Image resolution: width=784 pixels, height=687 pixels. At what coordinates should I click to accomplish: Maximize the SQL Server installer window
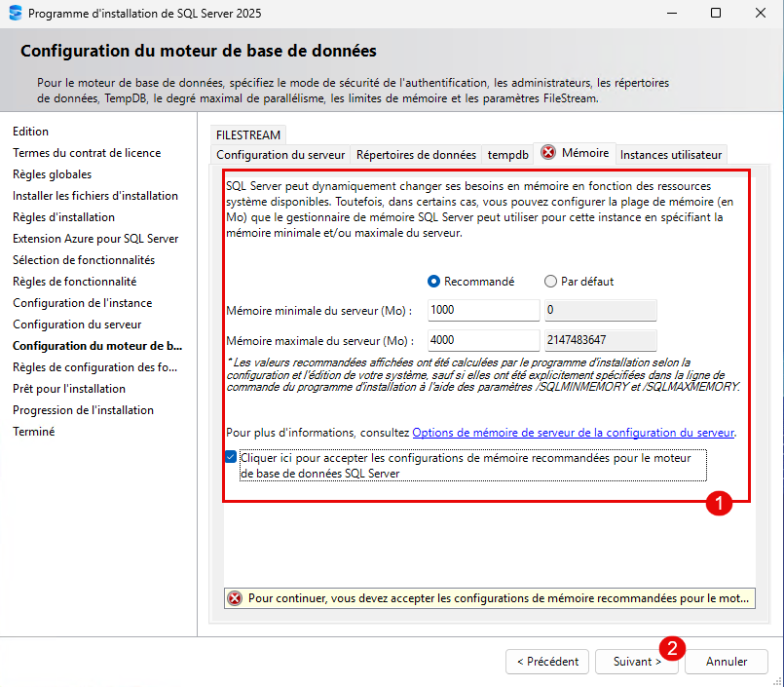[x=716, y=13]
